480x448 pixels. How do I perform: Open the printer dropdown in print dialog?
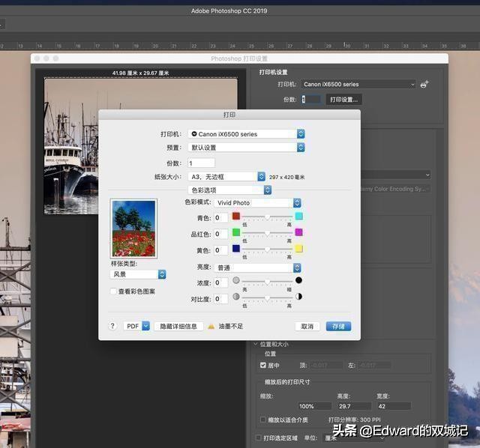pos(247,134)
